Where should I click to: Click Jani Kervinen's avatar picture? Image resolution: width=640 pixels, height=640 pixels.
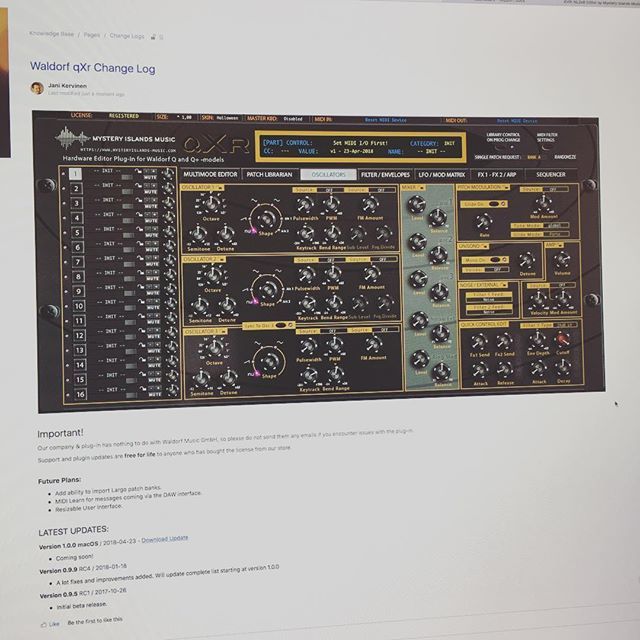pos(37,88)
